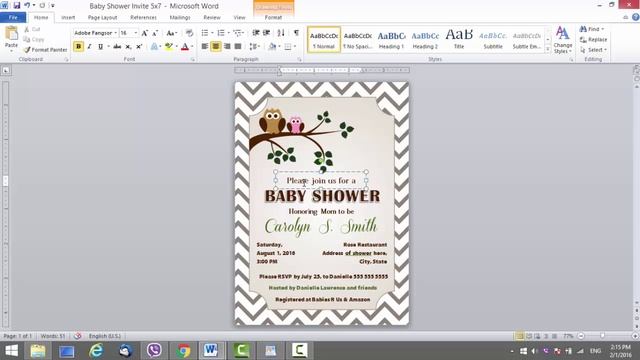Switch to the View tab
The image size is (640, 360).
[x=239, y=18]
